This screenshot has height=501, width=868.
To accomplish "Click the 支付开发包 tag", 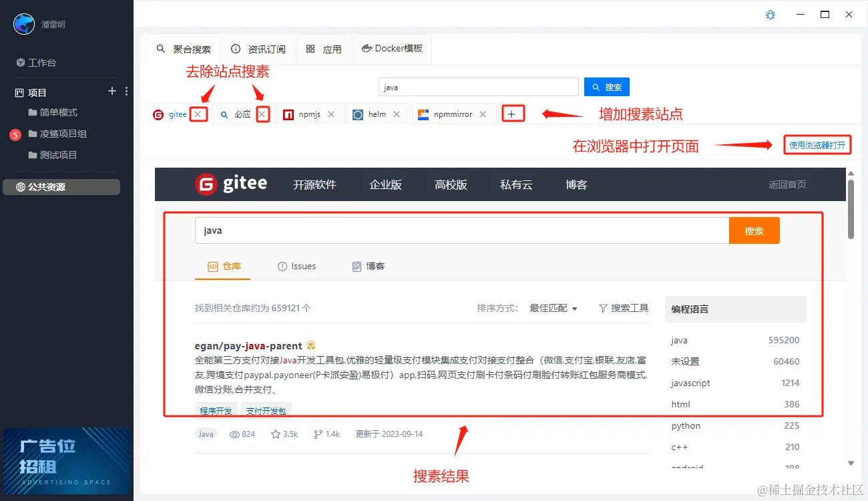I will click(266, 411).
